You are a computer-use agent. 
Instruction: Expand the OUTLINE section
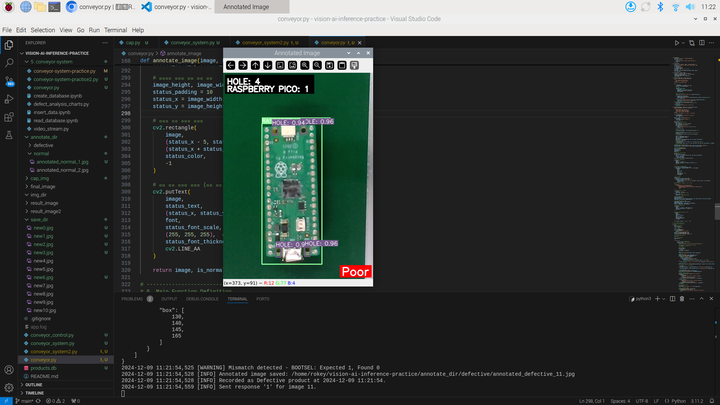[x=34, y=385]
